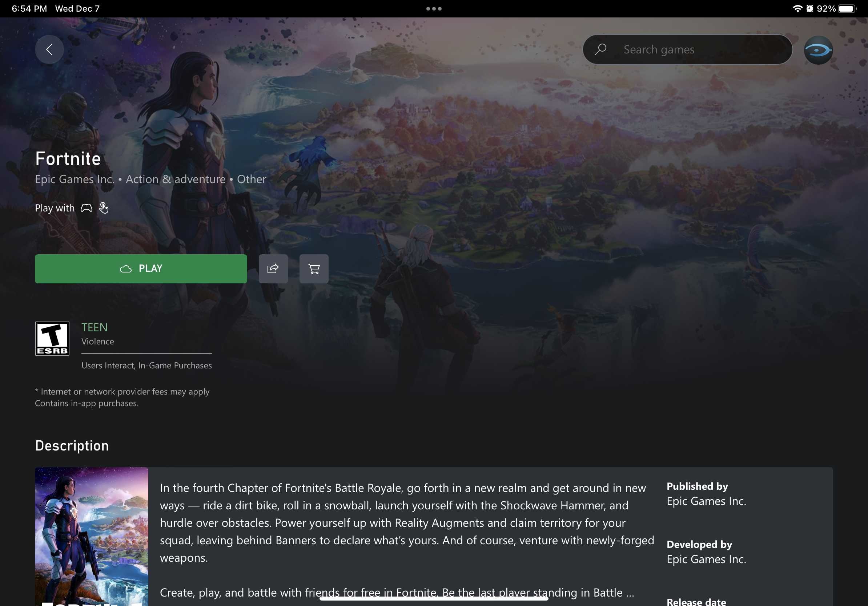The height and width of the screenshot is (606, 868).
Task: Open the ESRB Teen rating badge
Action: tap(52, 339)
